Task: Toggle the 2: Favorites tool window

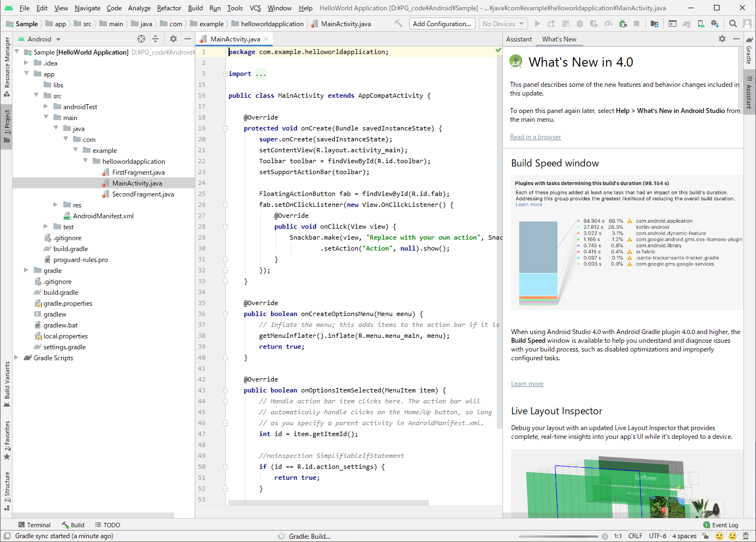Action: click(x=7, y=440)
